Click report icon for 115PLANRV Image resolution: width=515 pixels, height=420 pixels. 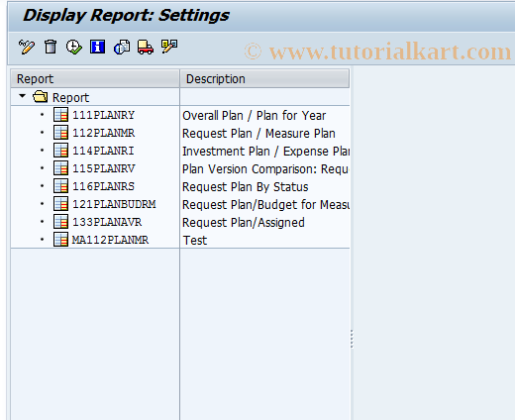coord(60,168)
